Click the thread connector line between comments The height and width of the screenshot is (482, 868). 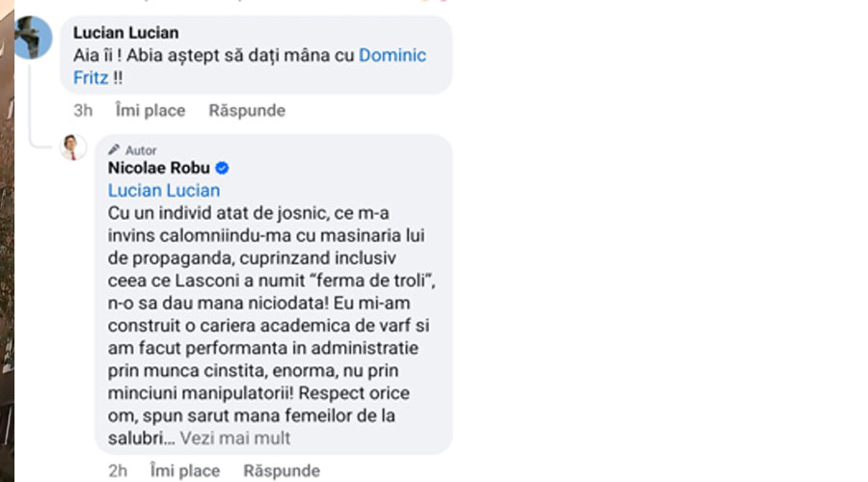coord(34,106)
